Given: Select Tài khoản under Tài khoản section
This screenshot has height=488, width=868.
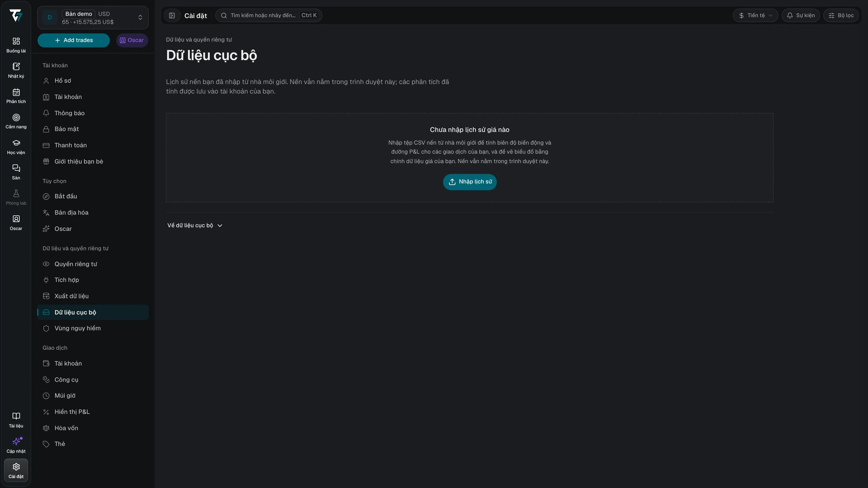Looking at the screenshot, I should coord(93,97).
